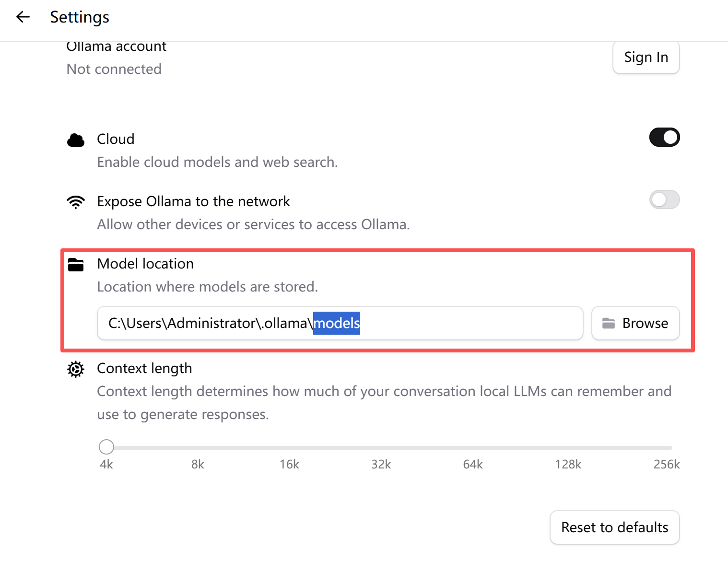Turn off the Cloud toggle

click(x=664, y=138)
